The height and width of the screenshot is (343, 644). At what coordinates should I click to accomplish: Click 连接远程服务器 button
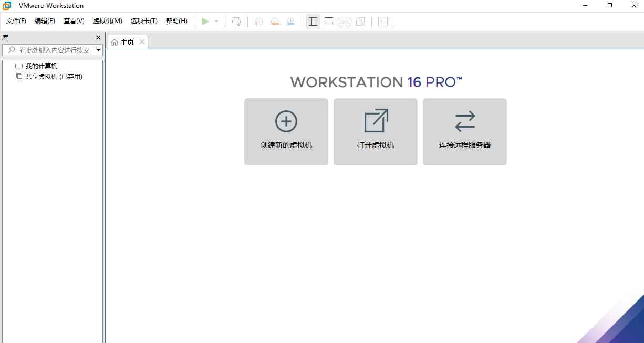point(465,132)
